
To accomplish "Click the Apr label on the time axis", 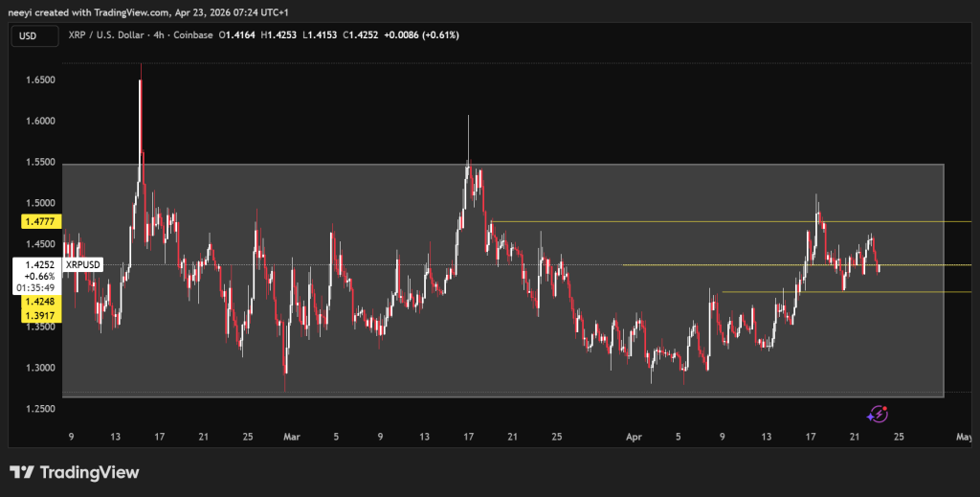I will (x=633, y=437).
